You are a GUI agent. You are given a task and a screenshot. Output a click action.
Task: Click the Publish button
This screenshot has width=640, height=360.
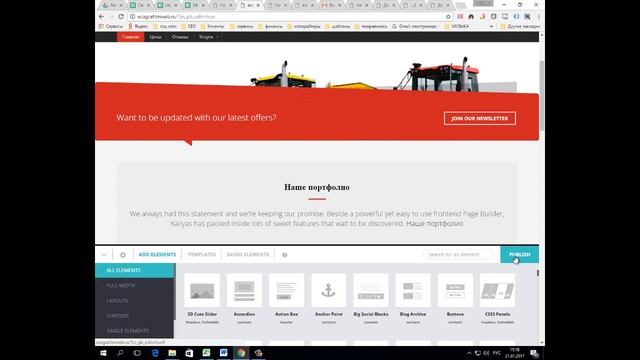519,254
